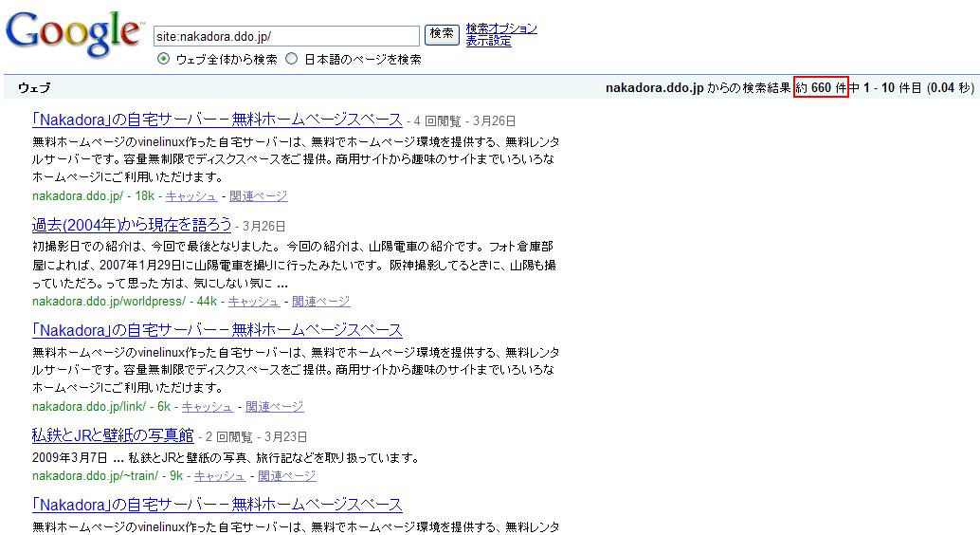Click bold nakadora.ddo.jp text in results bar
Screen dimensions: 980x535
pos(654,87)
